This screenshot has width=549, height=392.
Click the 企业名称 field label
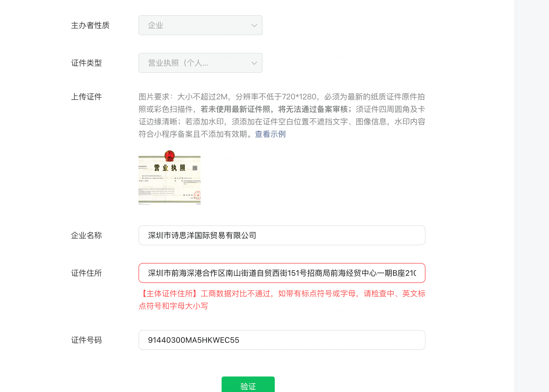(86, 236)
